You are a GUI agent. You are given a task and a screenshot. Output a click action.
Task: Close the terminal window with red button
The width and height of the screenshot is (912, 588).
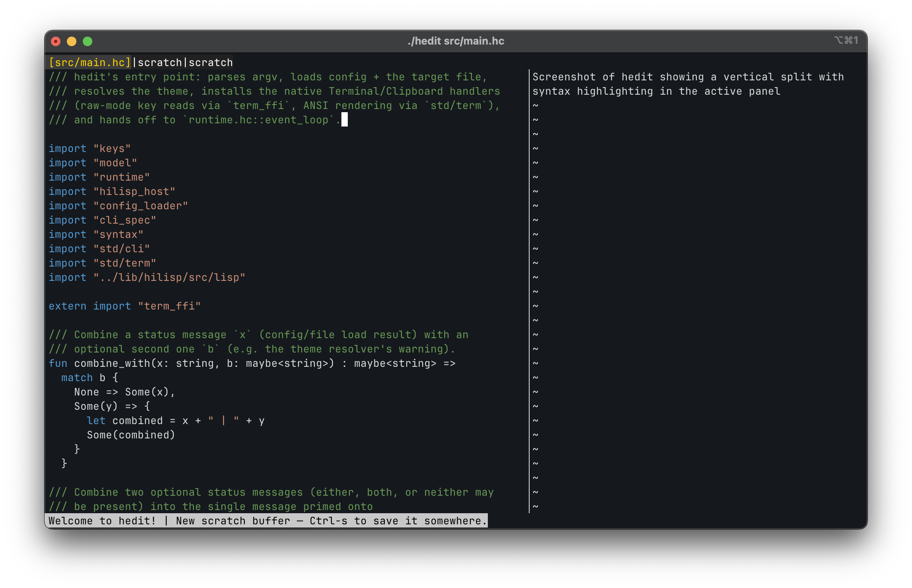pos(56,41)
